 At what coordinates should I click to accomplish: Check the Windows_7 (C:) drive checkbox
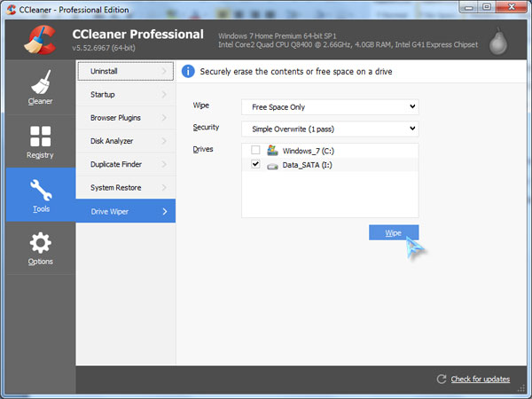tap(255, 150)
